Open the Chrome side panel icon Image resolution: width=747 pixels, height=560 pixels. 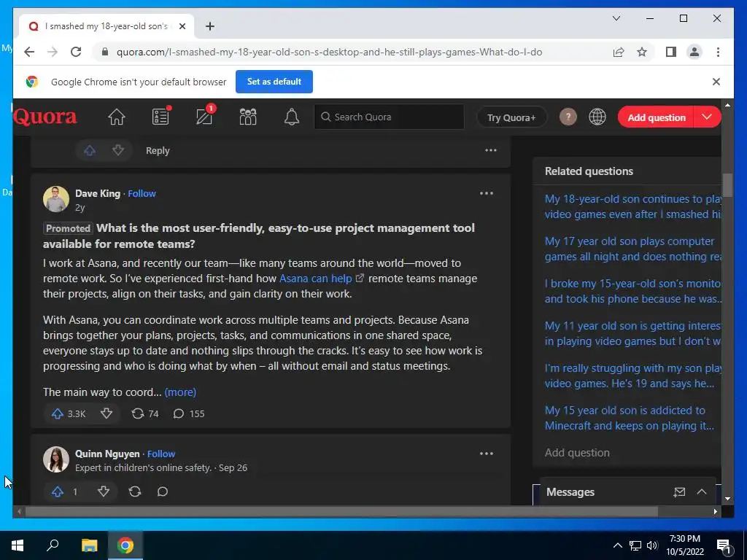coord(671,52)
